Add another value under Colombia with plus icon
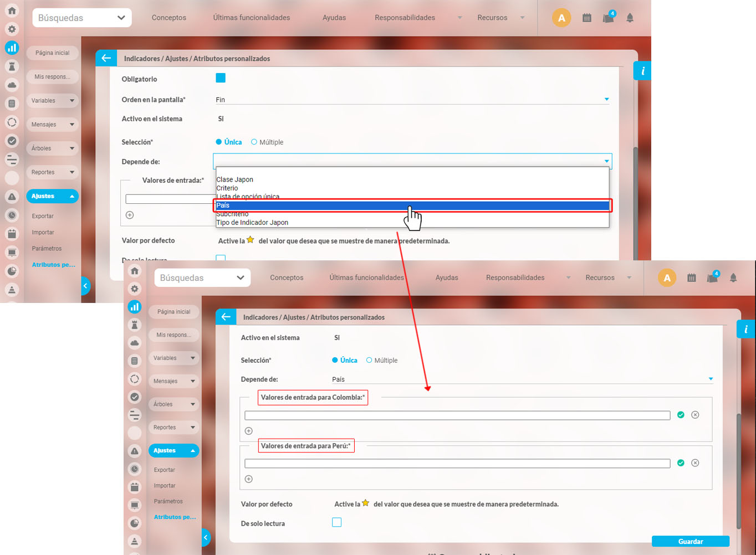Image resolution: width=756 pixels, height=555 pixels. coord(249,431)
